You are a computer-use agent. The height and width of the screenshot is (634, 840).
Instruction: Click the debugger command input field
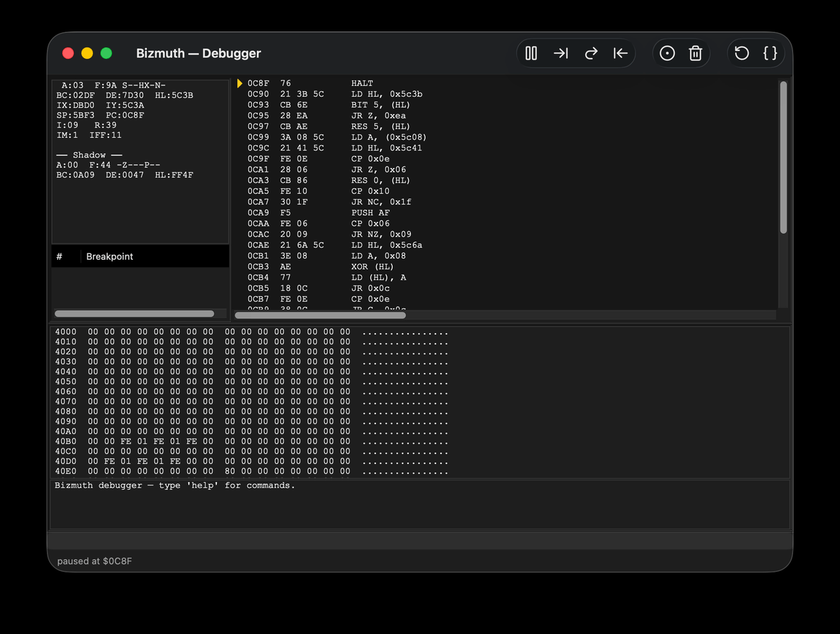[420, 541]
